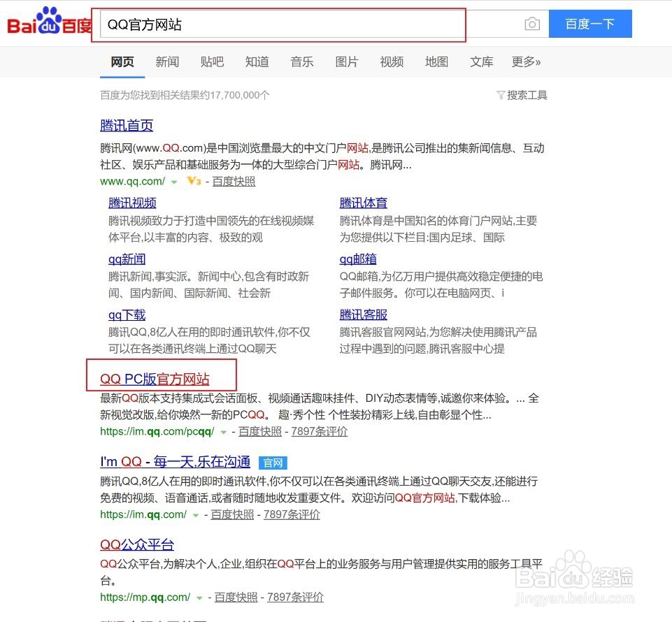Click the description starting 腾讯视频致力于打造

pos(211,229)
